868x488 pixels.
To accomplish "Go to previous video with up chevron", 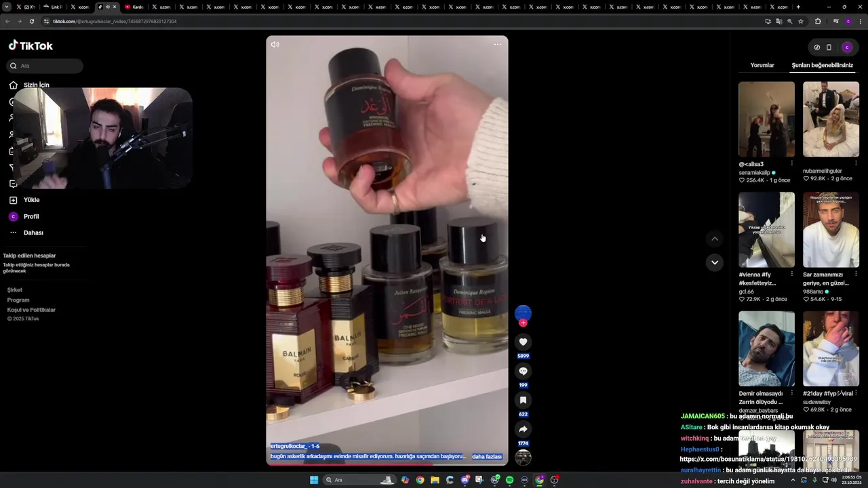I will point(714,239).
